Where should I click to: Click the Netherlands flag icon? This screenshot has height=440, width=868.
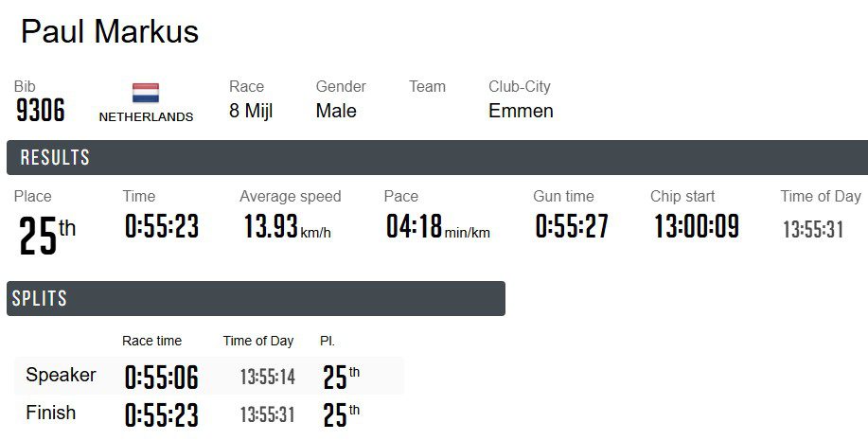146,94
